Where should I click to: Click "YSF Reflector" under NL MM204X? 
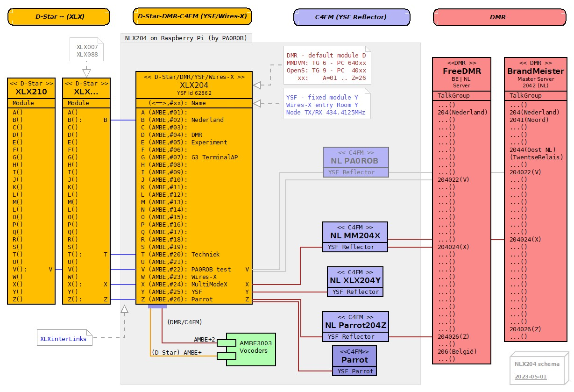coord(351,247)
